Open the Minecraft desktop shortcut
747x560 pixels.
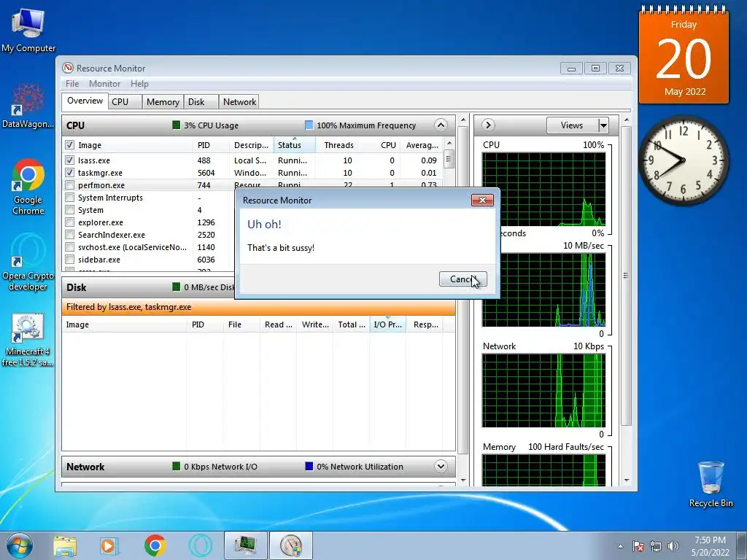[28, 340]
